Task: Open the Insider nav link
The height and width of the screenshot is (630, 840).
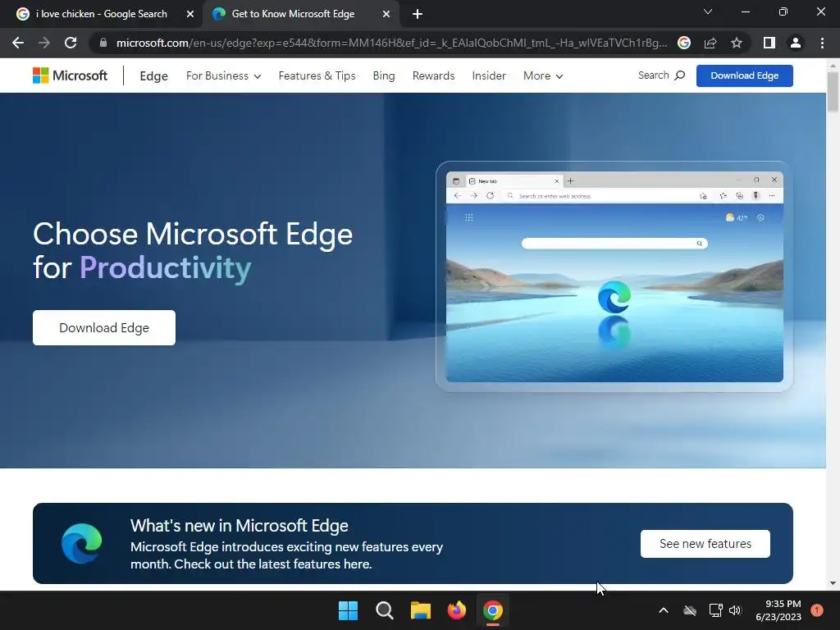Action: click(489, 76)
